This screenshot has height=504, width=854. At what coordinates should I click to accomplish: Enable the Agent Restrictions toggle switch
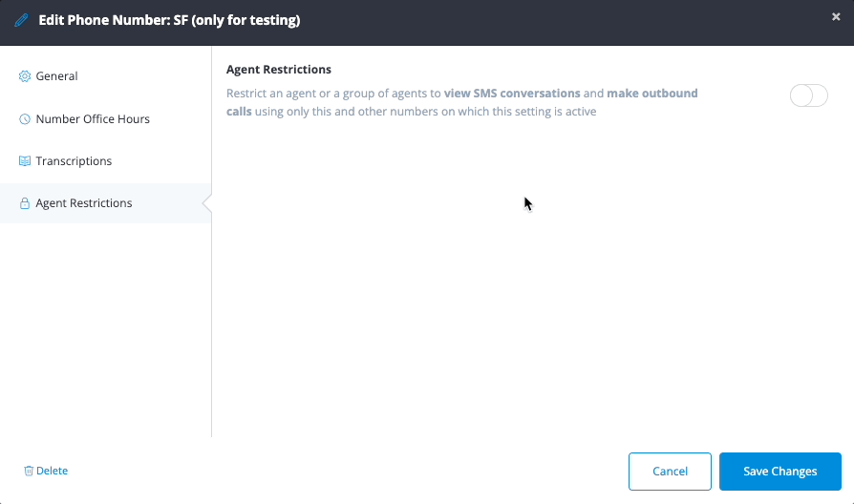(808, 95)
